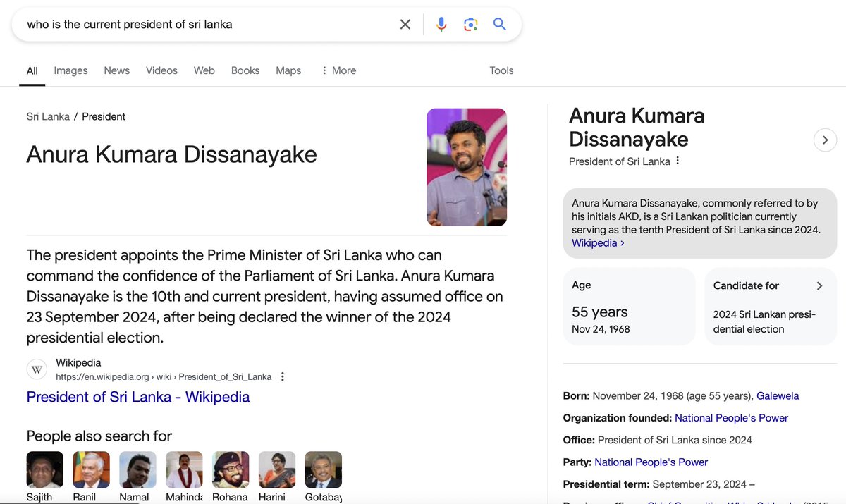Submit search with the magnifying glass icon

point(500,25)
